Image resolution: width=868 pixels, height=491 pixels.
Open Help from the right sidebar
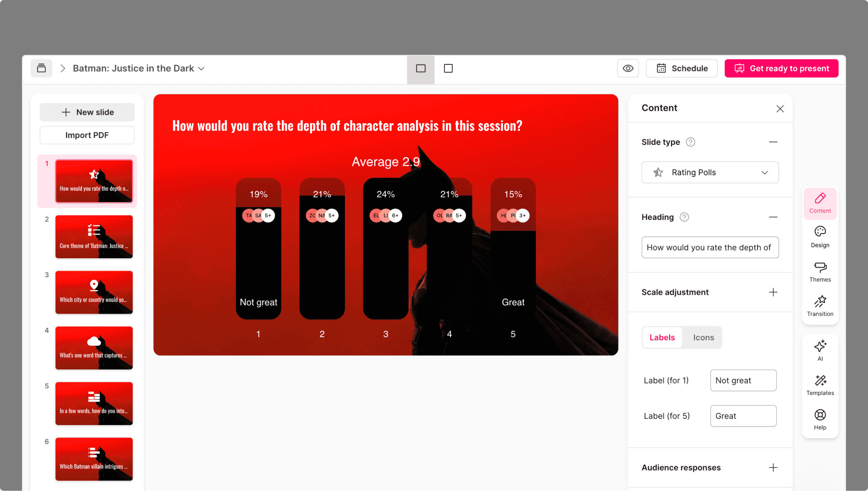820,418
